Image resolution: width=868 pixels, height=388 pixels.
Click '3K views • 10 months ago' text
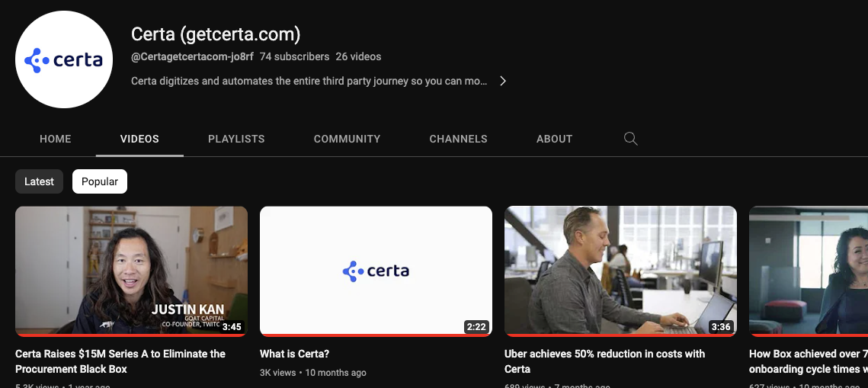pos(312,373)
